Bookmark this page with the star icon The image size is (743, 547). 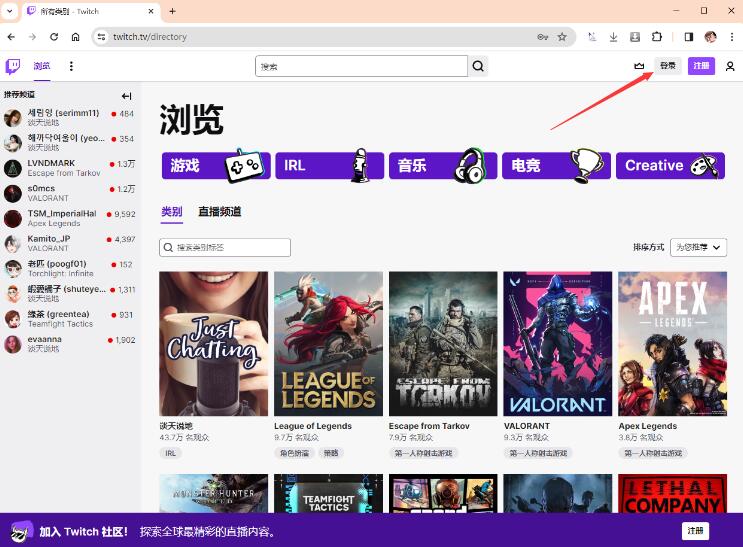tap(562, 36)
